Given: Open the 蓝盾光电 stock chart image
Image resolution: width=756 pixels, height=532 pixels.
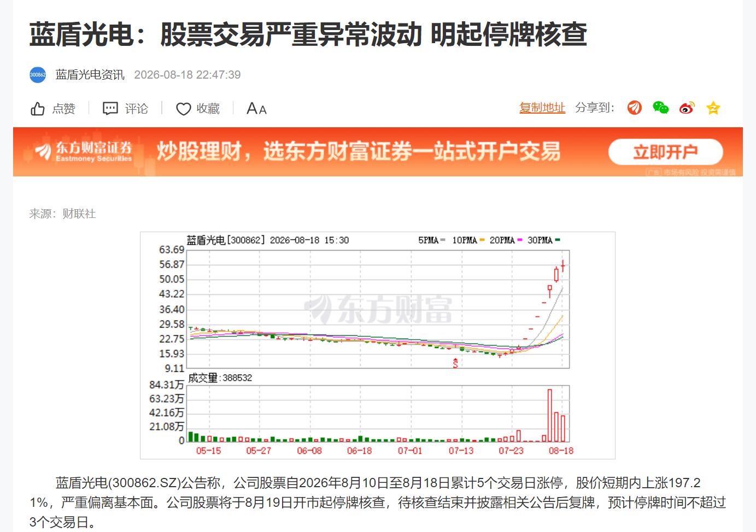Looking at the screenshot, I should [x=378, y=345].
